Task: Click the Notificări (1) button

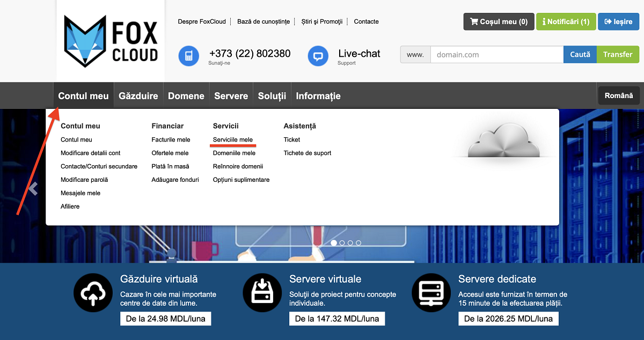Action: click(x=566, y=22)
